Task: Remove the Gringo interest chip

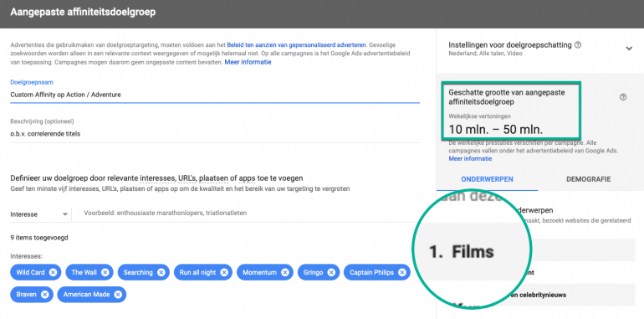Action: 331,272
